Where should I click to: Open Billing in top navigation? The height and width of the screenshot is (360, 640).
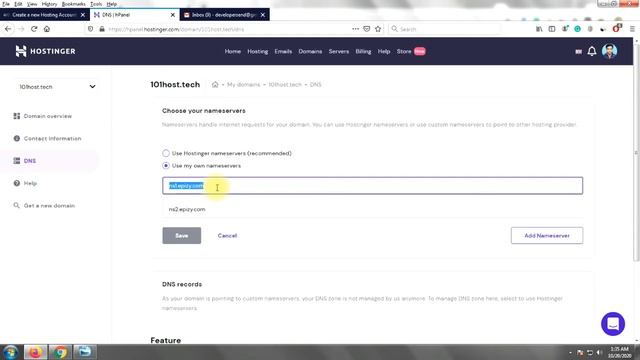point(363,51)
